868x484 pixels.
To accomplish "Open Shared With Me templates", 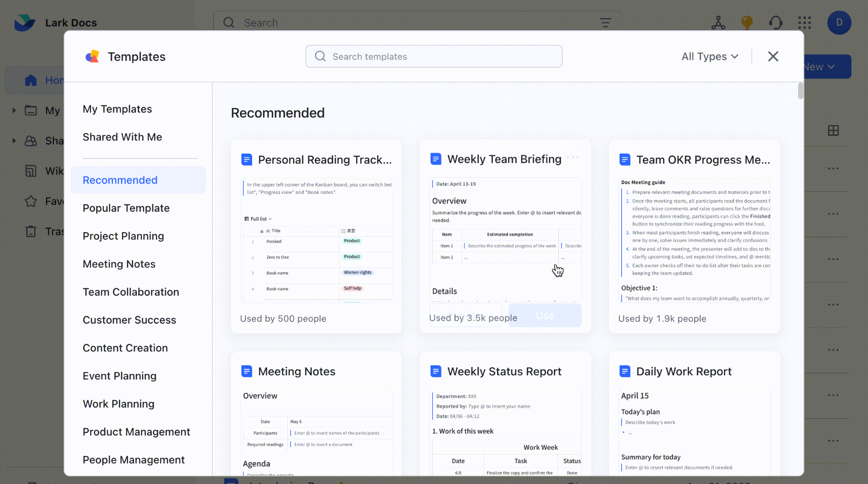I will (x=122, y=137).
